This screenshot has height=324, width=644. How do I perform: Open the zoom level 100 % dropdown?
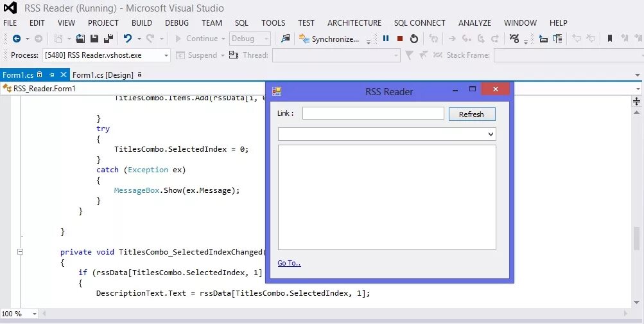click(x=35, y=314)
